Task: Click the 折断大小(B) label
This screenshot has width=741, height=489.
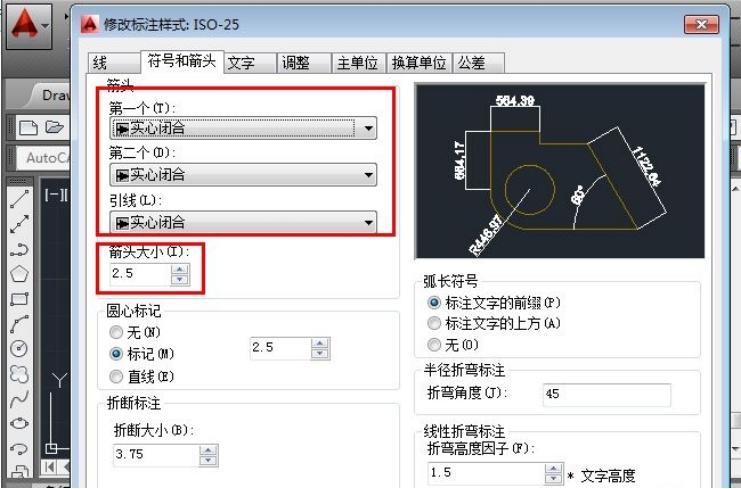Action: click(154, 430)
